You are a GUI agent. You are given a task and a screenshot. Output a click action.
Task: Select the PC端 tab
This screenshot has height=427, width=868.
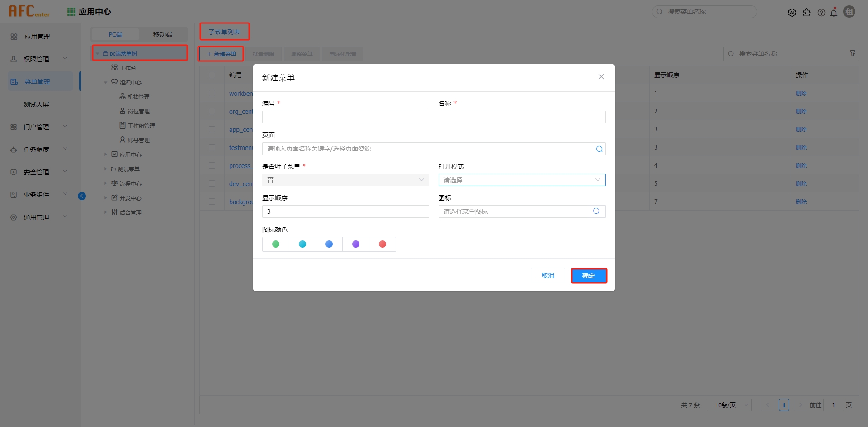pos(115,34)
